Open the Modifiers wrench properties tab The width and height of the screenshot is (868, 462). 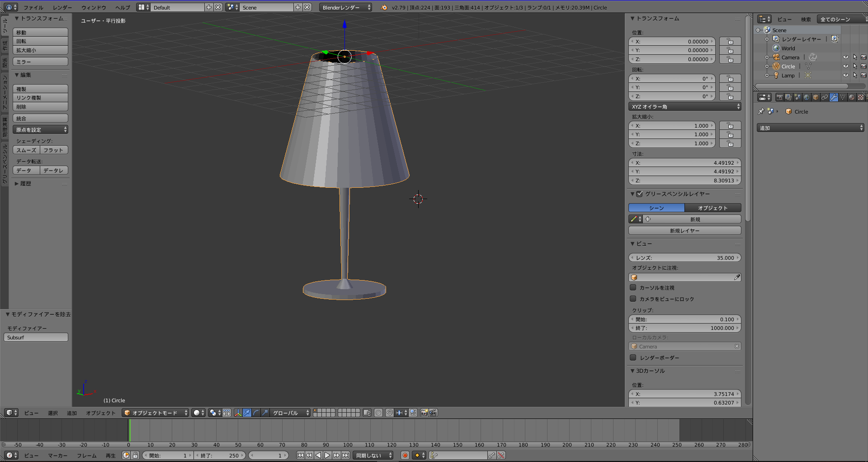point(834,97)
